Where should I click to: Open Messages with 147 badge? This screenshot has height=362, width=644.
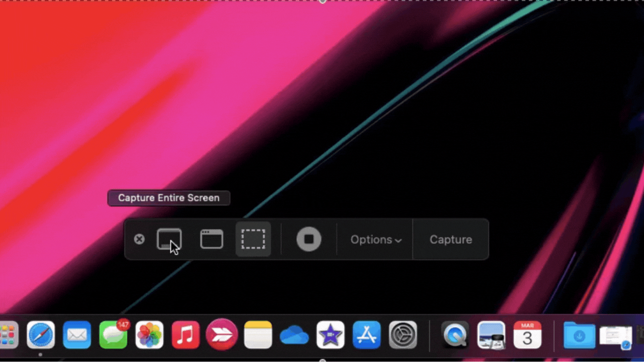pos(113,335)
